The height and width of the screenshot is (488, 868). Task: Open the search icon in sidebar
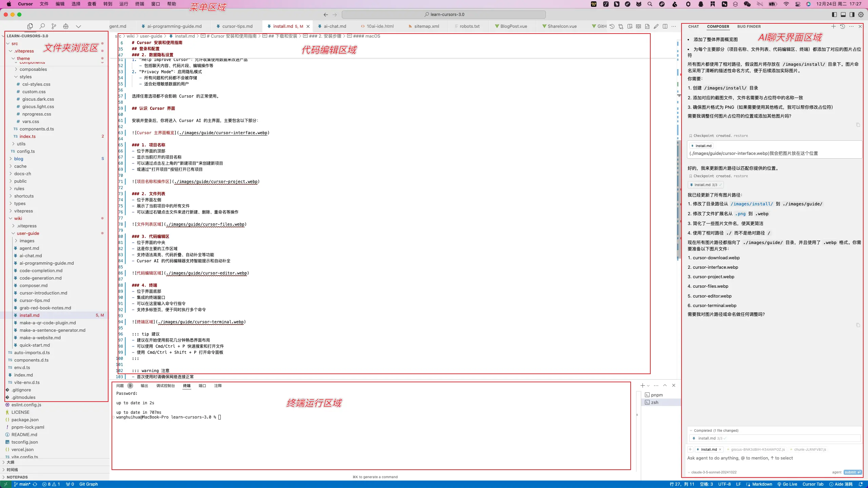tap(42, 26)
